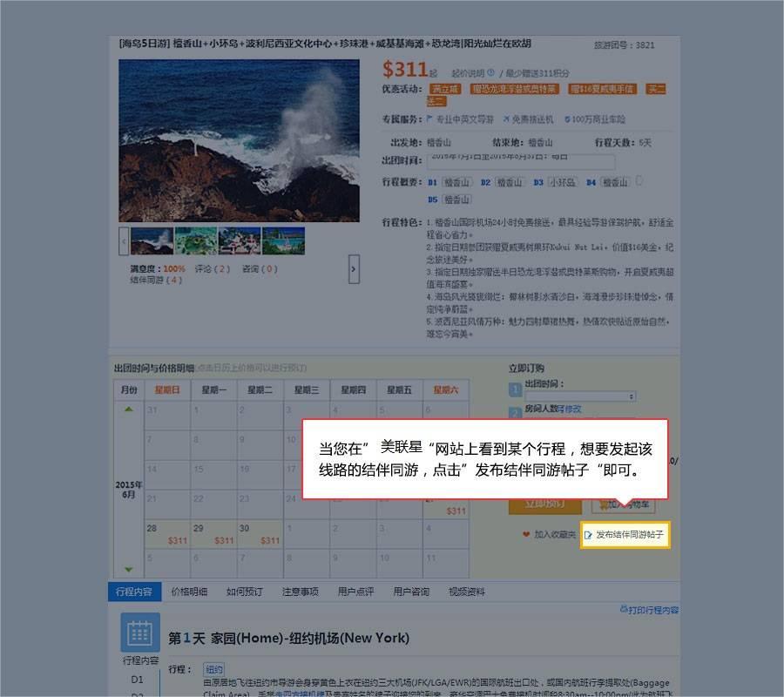Click the 起价说明 question mark icon
This screenshot has height=697, width=784.
pos(491,72)
